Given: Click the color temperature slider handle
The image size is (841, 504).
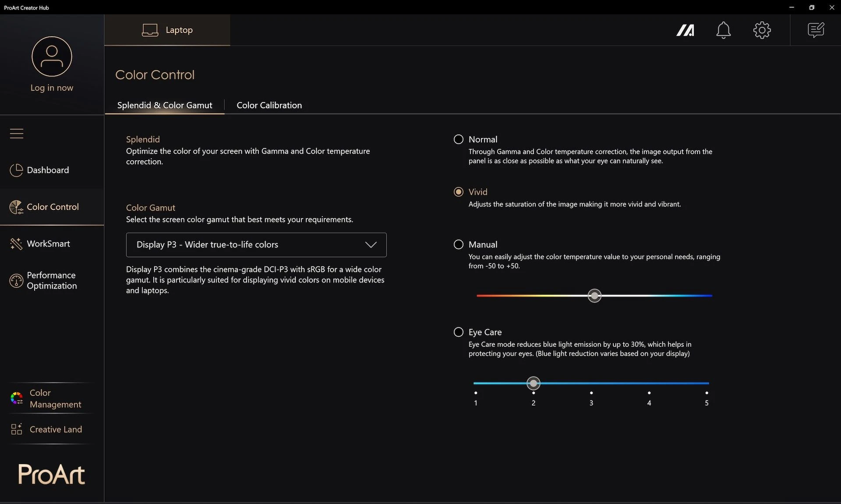Looking at the screenshot, I should click(594, 296).
